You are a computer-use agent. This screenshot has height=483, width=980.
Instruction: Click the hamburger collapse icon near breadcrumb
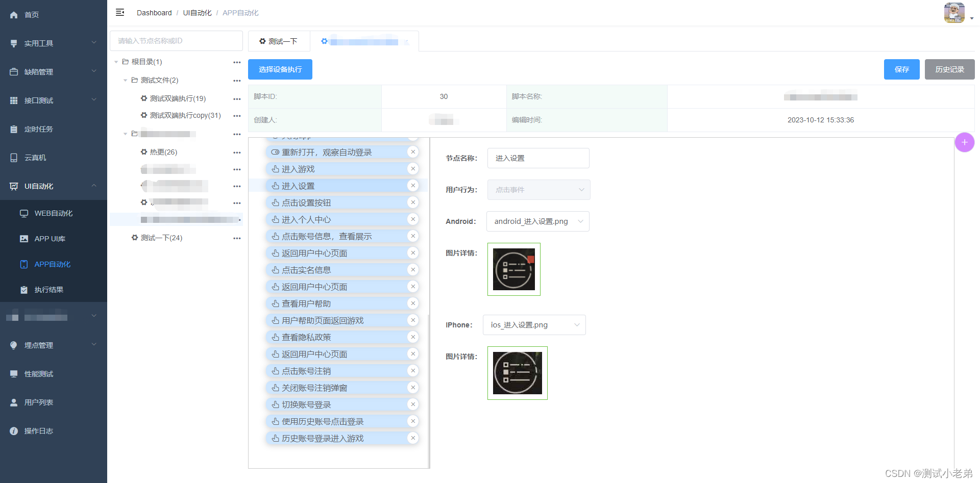pos(120,12)
